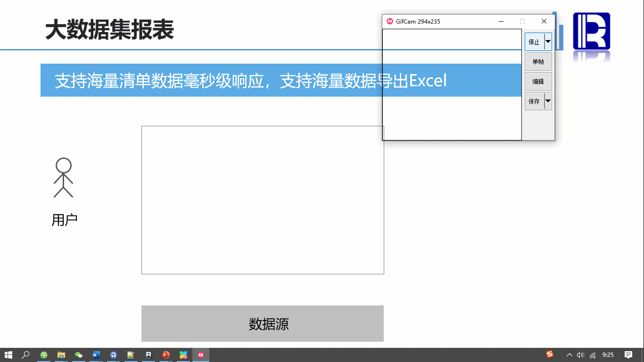The image size is (644, 362).
Task: Open the dropdown arrow beside 停止
Action: (548, 42)
